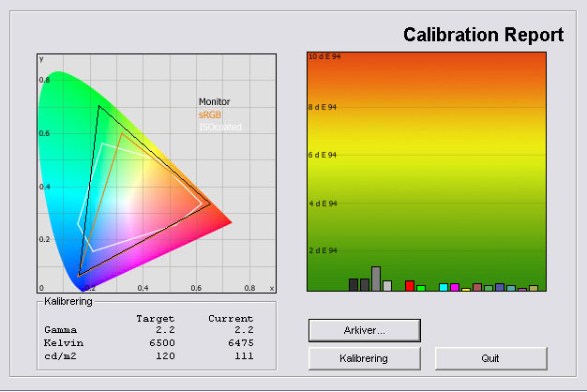Click the Calibration Report title
Image resolution: width=587 pixels, height=392 pixels.
point(483,36)
